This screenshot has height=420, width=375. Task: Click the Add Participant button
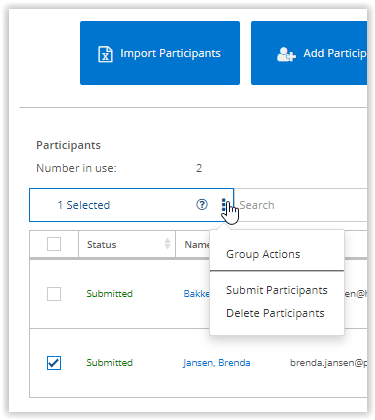309,53
